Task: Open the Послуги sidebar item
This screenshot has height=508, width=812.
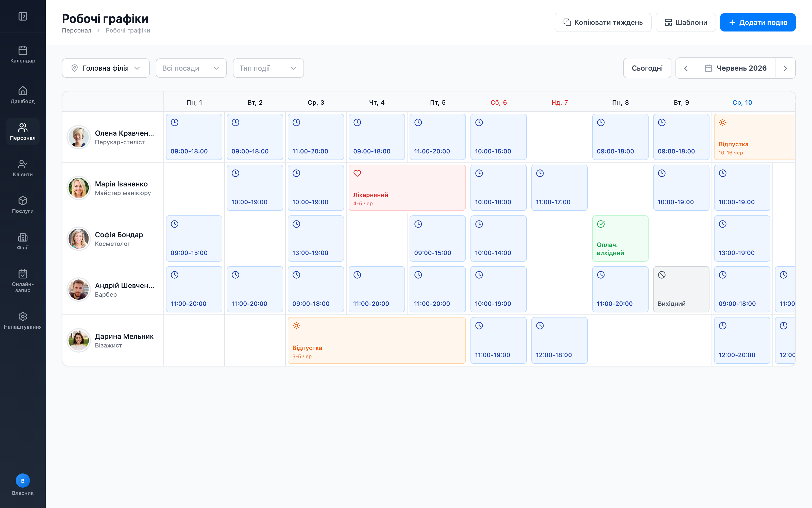Action: pyautogui.click(x=23, y=205)
